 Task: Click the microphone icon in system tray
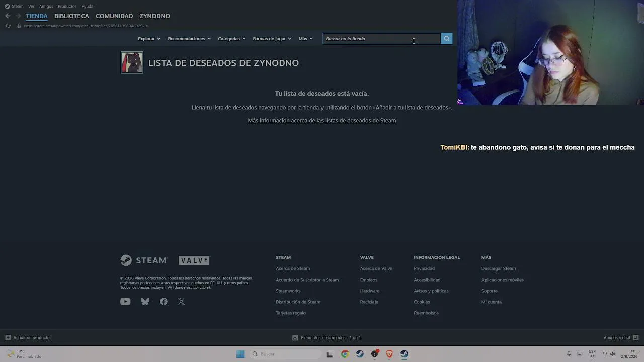569,354
